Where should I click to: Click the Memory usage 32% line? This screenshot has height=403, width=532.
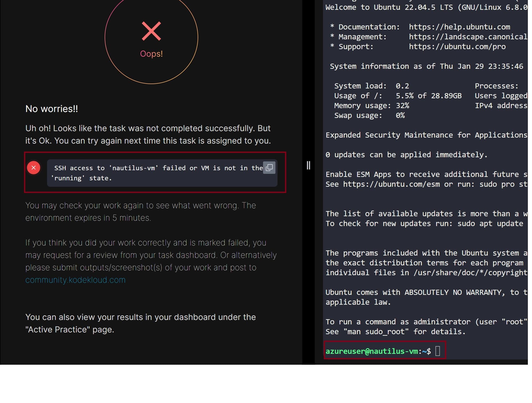click(x=371, y=106)
